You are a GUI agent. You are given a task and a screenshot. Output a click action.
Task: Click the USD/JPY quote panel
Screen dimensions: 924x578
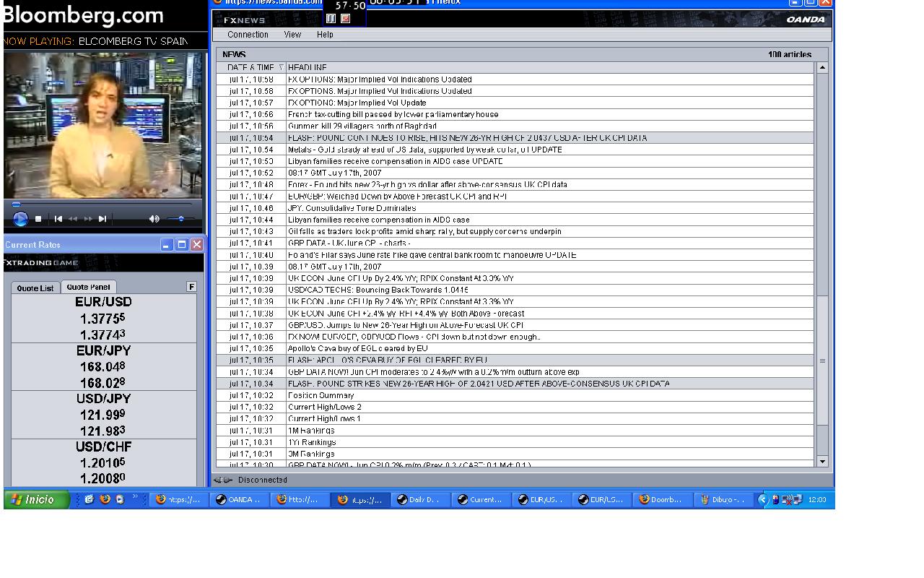104,415
